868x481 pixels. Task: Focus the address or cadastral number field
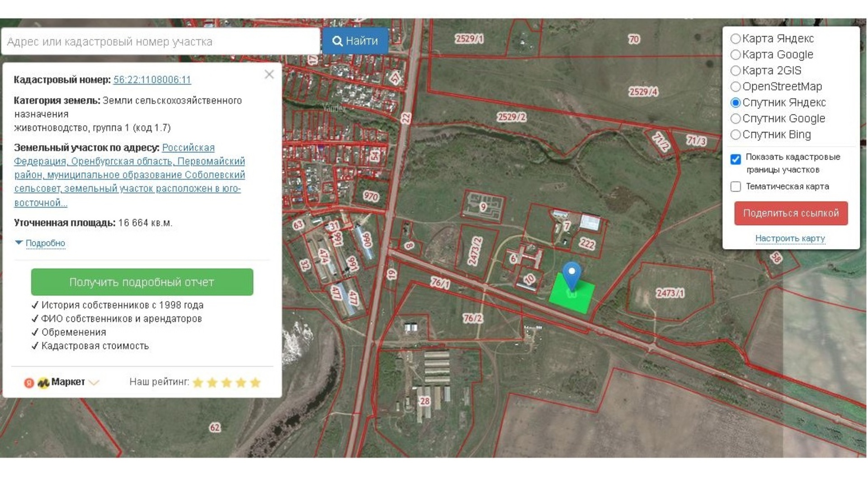[161, 42]
